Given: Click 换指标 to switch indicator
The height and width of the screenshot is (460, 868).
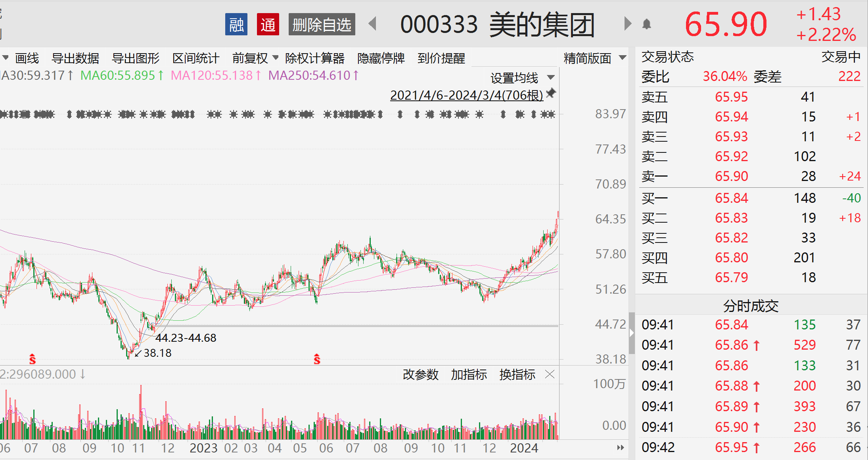Looking at the screenshot, I should coord(517,374).
